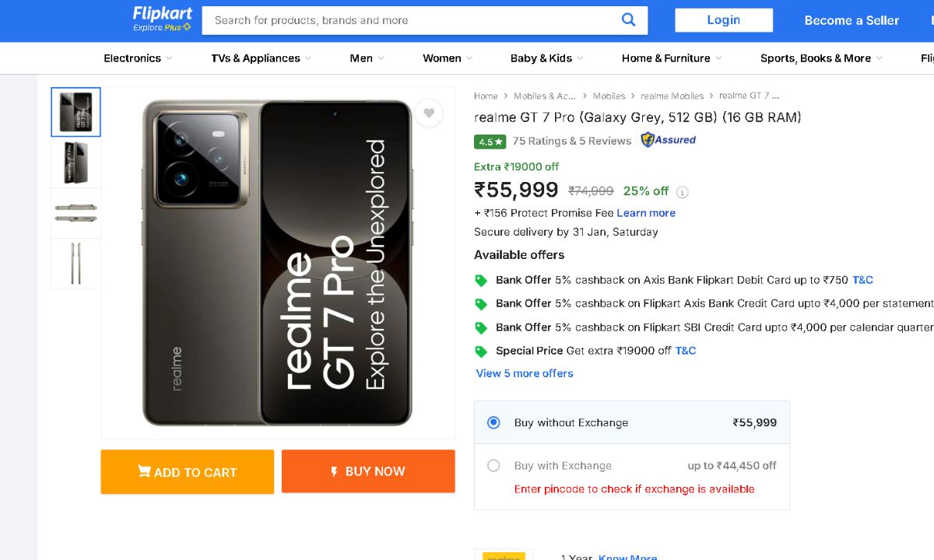Expand the Electronics category menu
The image size is (934, 560).
138,58
